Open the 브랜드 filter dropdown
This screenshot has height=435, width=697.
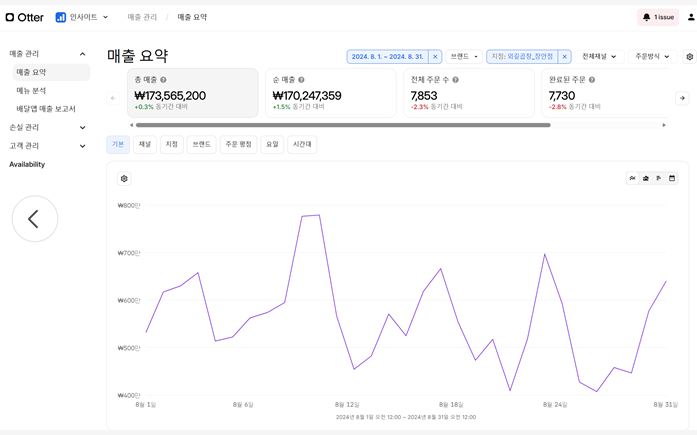tap(464, 57)
